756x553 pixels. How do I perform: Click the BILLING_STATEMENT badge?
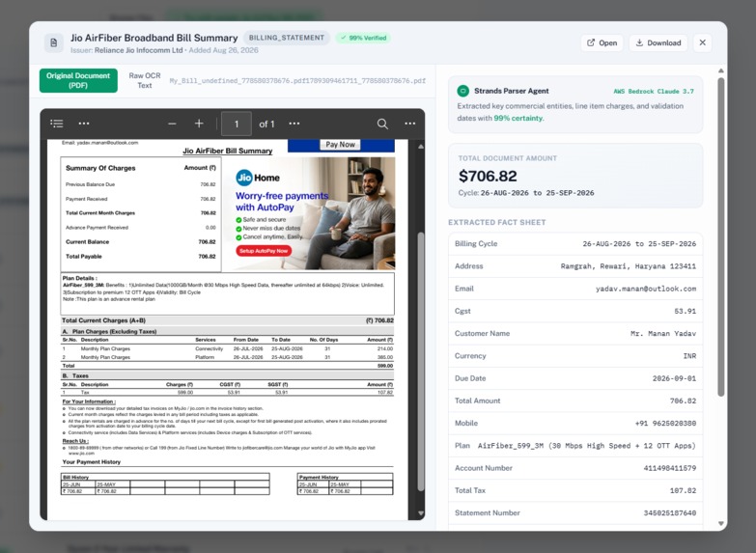click(x=287, y=38)
